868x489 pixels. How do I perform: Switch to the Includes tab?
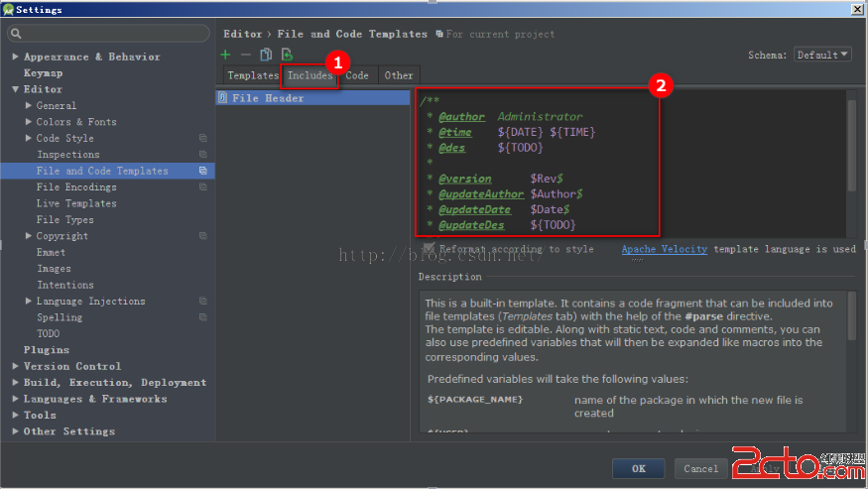pyautogui.click(x=310, y=75)
